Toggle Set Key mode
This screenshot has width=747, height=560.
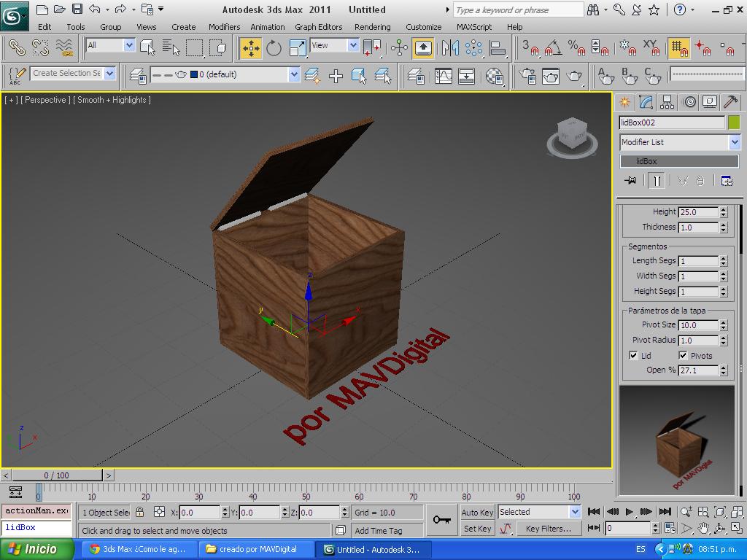tap(477, 529)
